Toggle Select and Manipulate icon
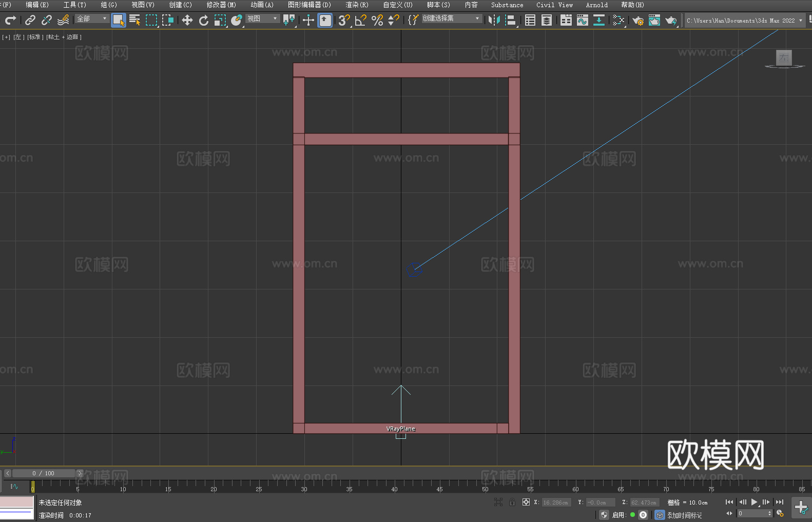The width and height of the screenshot is (812, 522). [x=308, y=20]
